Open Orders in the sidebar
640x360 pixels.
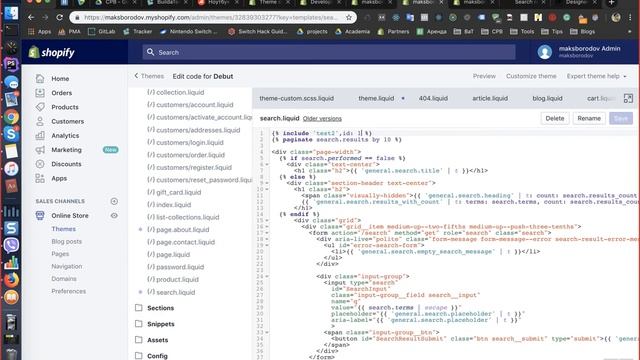pyautogui.click(x=62, y=93)
